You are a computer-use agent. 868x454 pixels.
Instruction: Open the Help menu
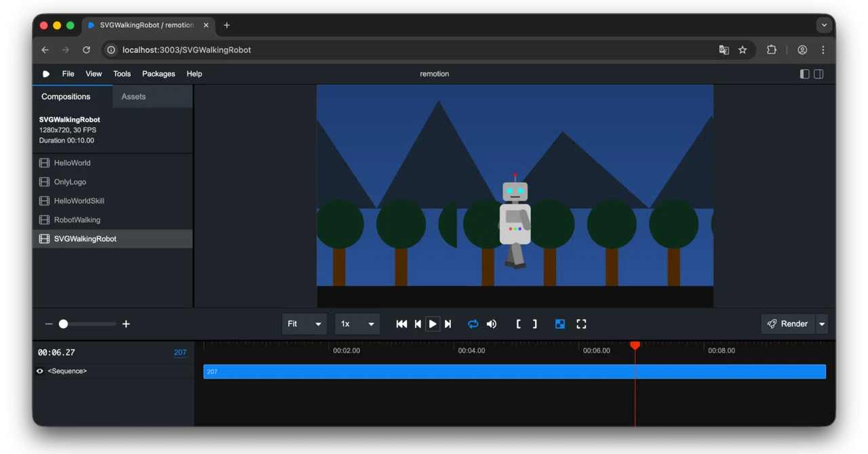(x=195, y=74)
